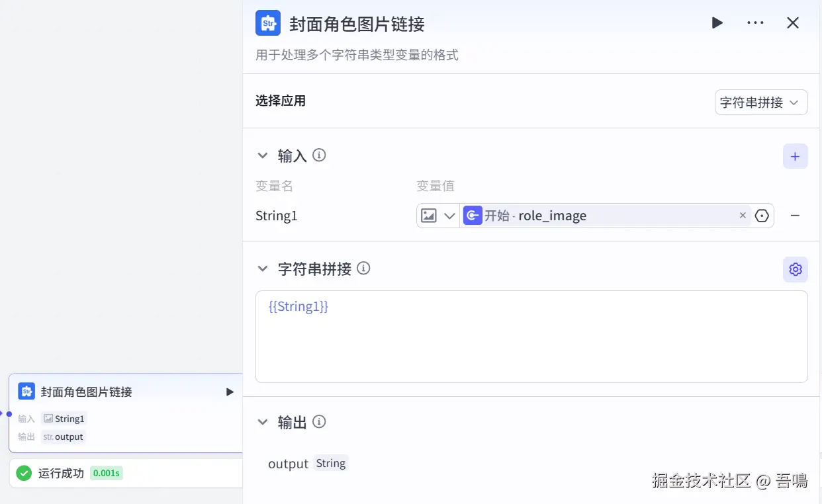Open string concatenation settings gear

[795, 269]
